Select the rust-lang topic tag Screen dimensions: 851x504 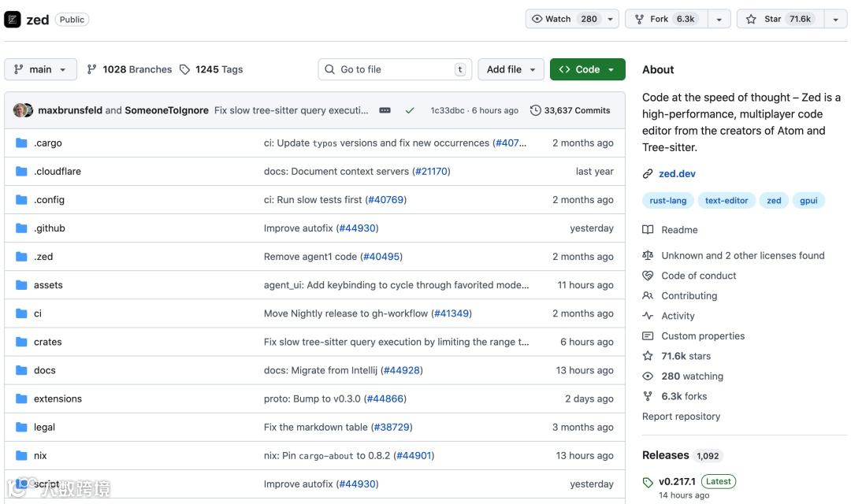coord(667,201)
